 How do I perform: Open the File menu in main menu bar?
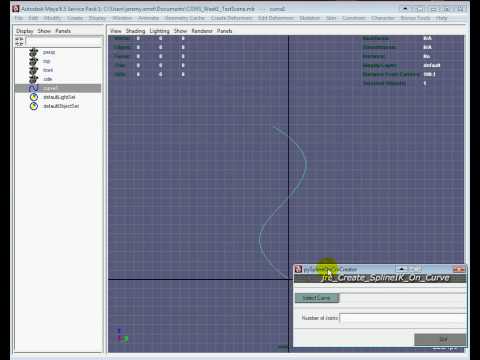[19, 18]
